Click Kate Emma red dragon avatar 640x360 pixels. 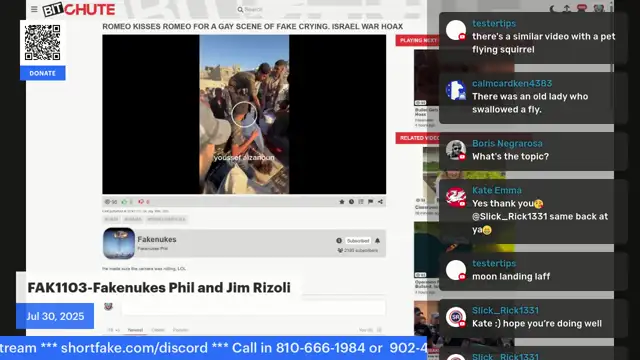click(456, 197)
